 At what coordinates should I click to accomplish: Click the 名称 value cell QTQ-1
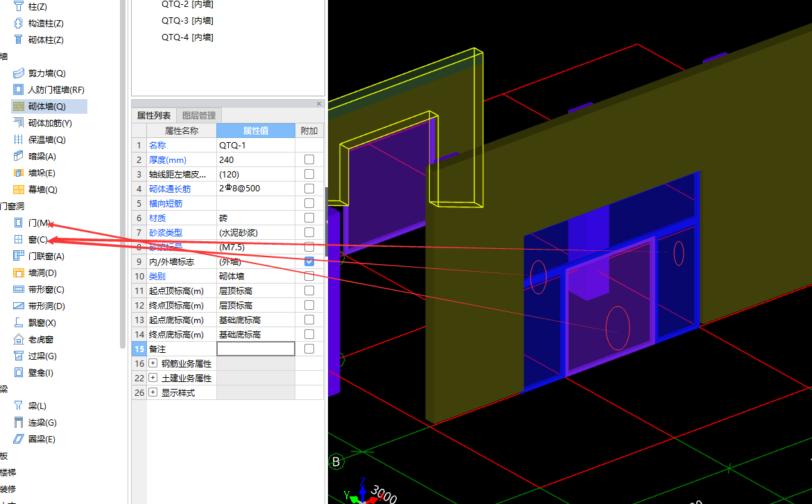click(x=256, y=145)
